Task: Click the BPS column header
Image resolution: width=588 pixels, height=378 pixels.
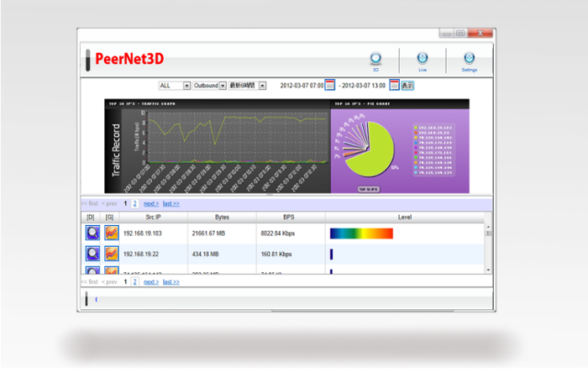Action: pos(289,217)
